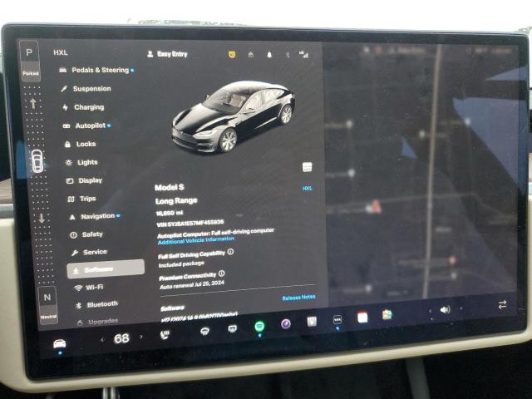This screenshot has height=399, width=532.
Task: Select Park on the P gear button
Action: tap(30, 61)
